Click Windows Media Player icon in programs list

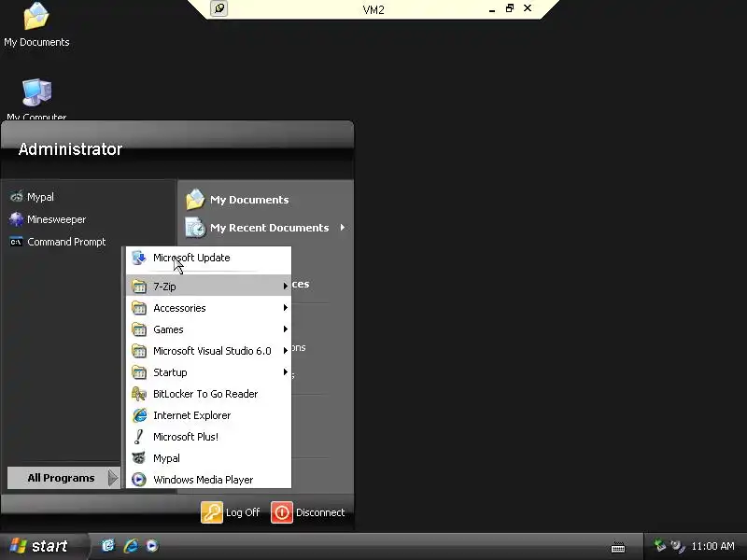pyautogui.click(x=138, y=480)
